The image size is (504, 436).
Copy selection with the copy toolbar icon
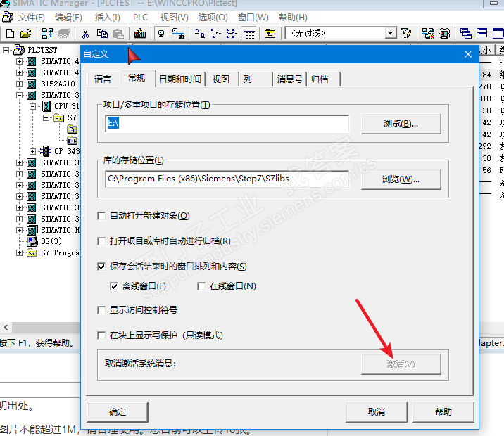(102, 33)
